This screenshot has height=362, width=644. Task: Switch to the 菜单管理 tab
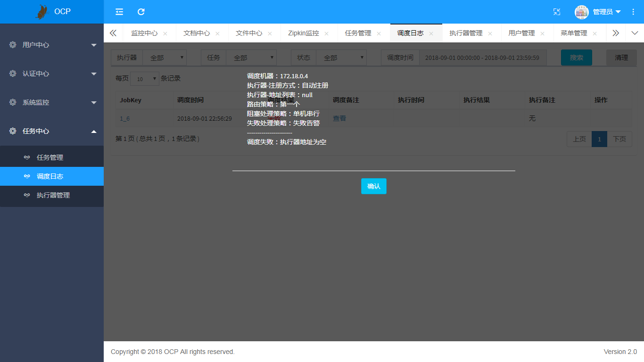point(574,33)
